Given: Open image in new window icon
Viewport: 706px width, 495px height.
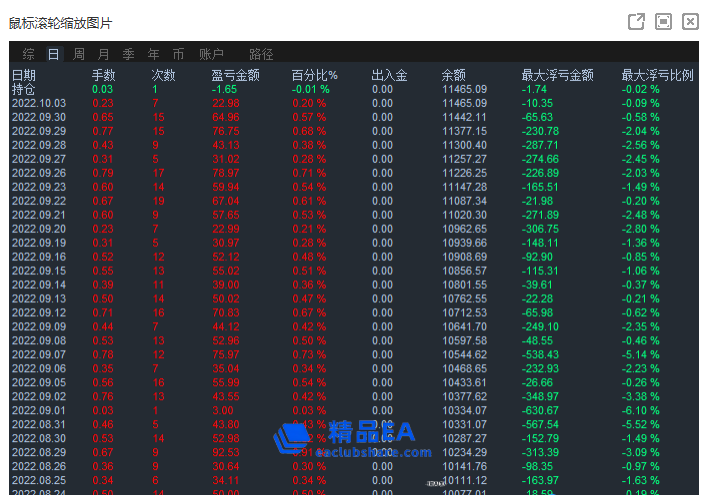Looking at the screenshot, I should pos(636,22).
